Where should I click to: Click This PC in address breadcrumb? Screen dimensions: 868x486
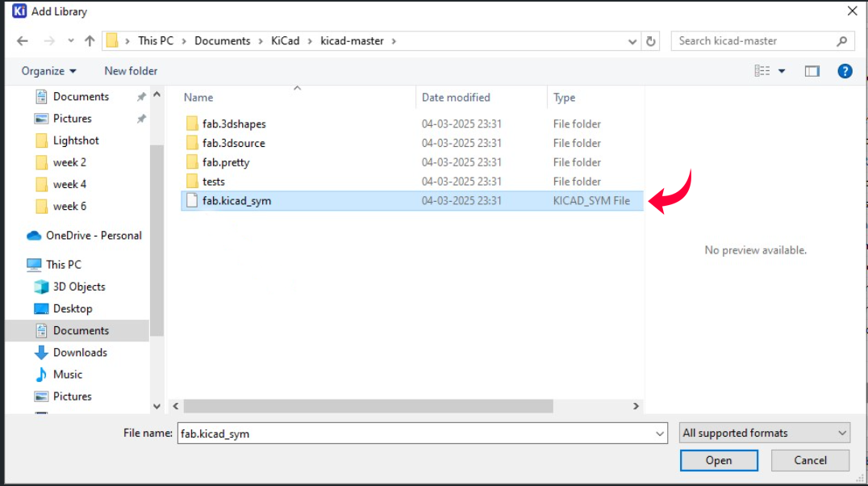pyautogui.click(x=156, y=41)
